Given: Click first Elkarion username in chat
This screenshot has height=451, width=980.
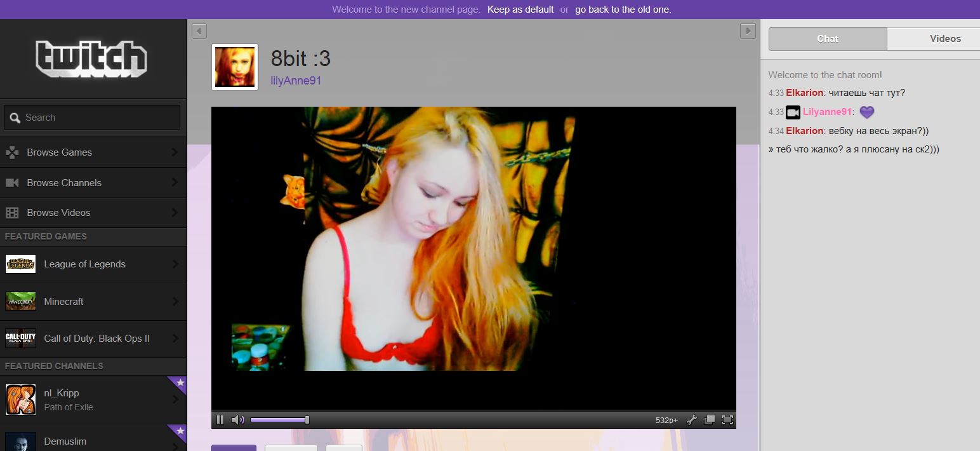Looking at the screenshot, I should 804,93.
